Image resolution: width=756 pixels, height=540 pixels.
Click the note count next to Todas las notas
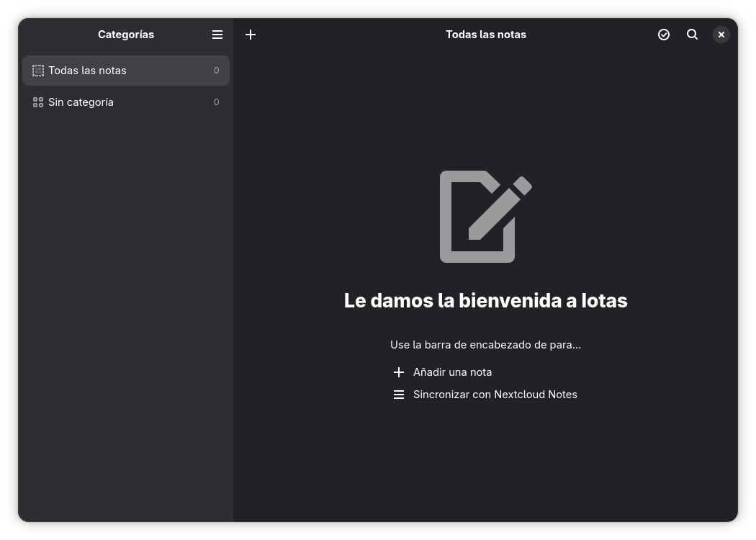coord(216,71)
